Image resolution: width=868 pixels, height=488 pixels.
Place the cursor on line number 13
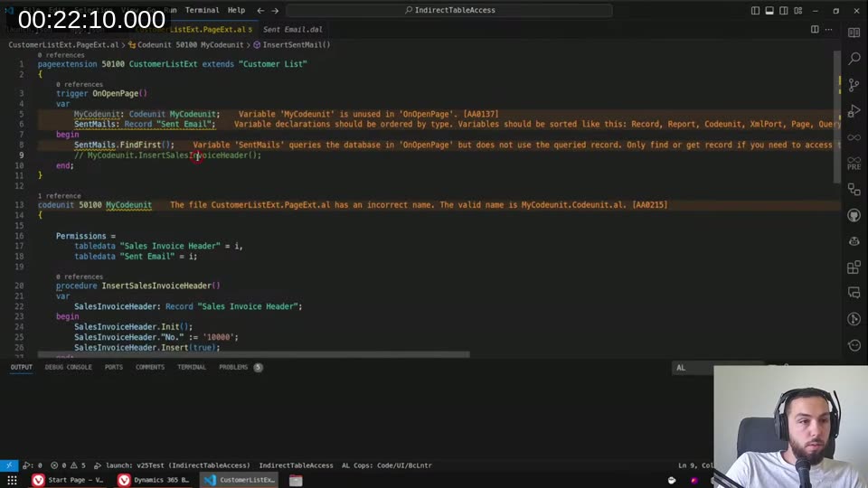pyautogui.click(x=20, y=205)
